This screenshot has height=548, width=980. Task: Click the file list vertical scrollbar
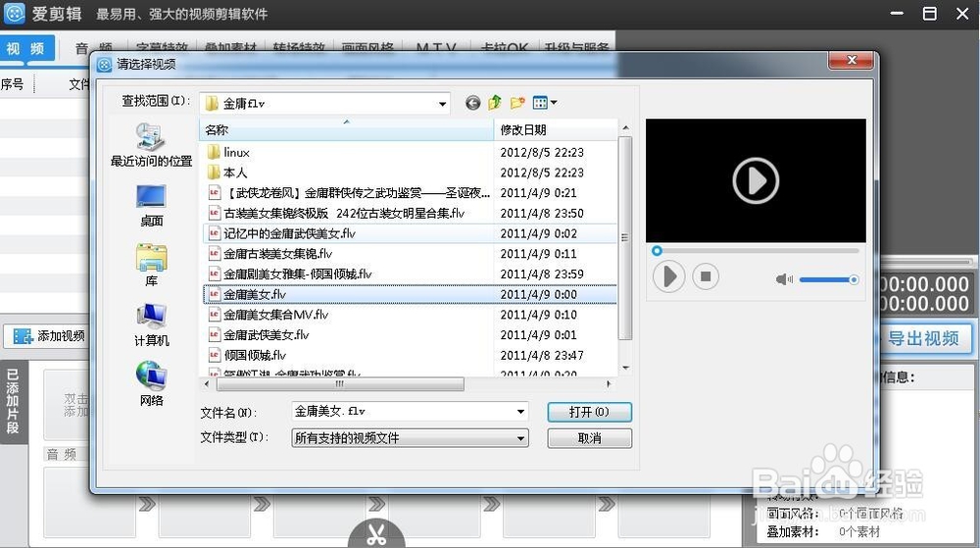[x=625, y=237]
